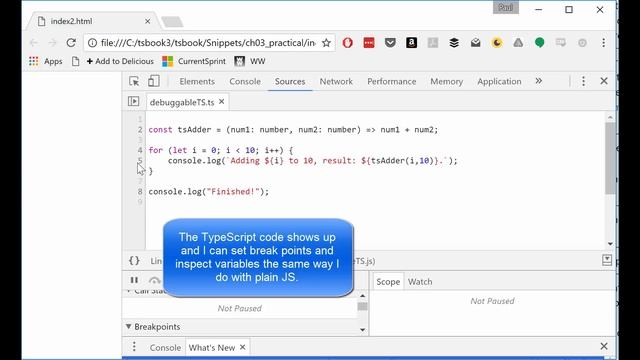This screenshot has width=640, height=360.
Task: Select the Sources tab
Action: click(x=290, y=81)
